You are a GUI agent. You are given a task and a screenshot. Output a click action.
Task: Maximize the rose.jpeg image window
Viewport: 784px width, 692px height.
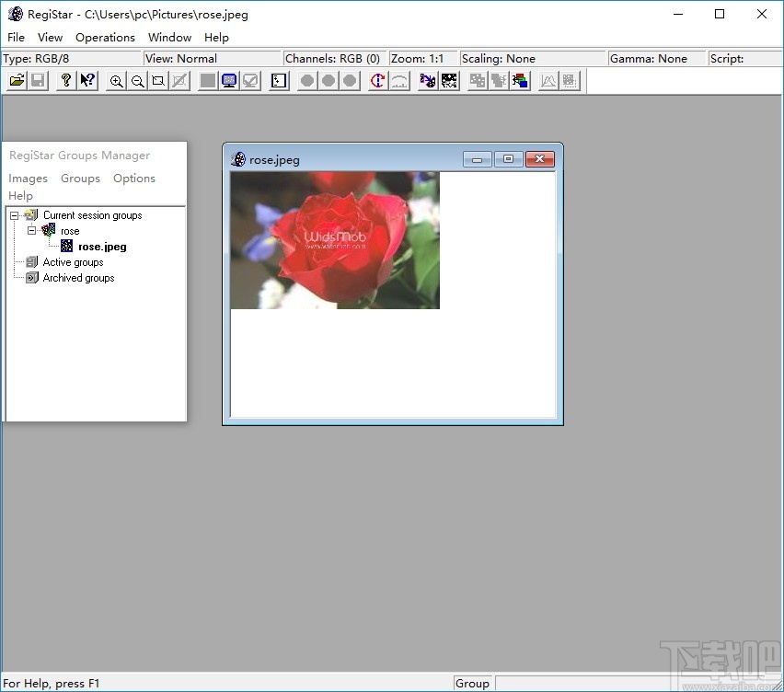tap(508, 159)
